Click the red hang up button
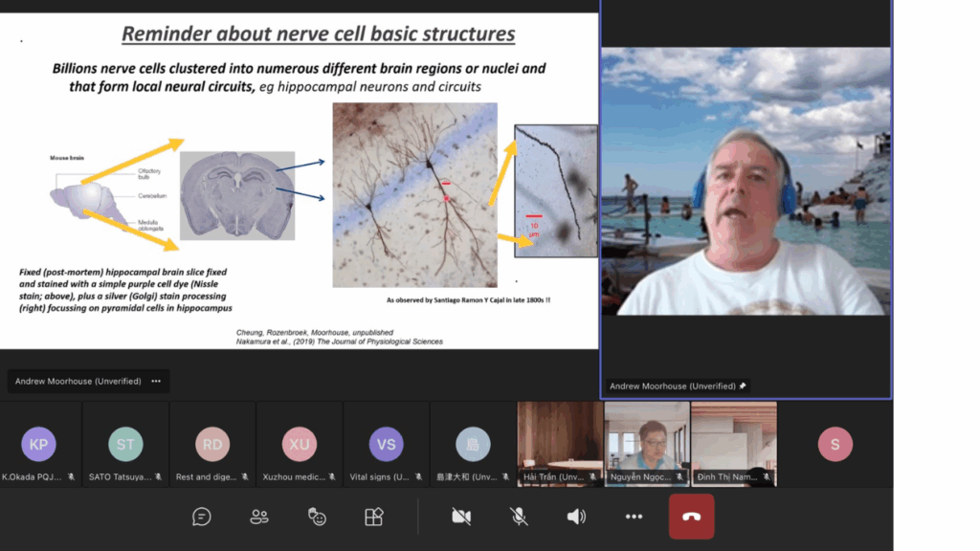 coord(691,517)
